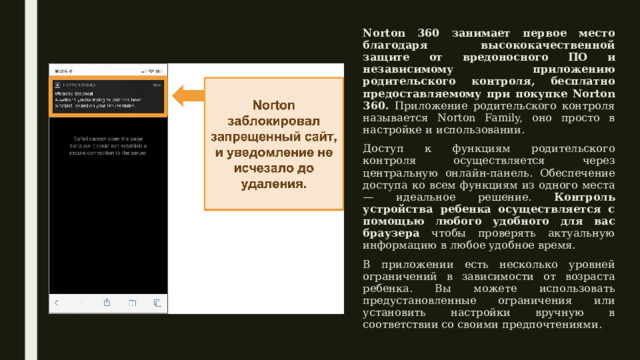Open the Website Blocked notification banner

click(108, 96)
